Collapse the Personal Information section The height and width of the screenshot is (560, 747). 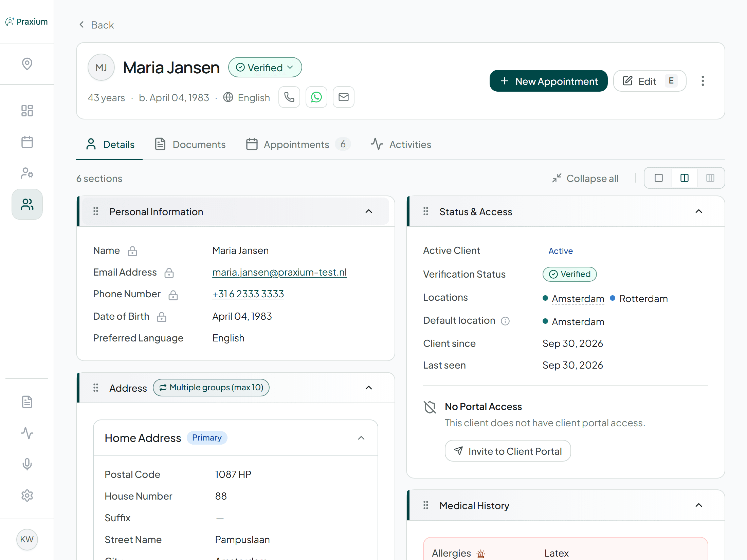pyautogui.click(x=369, y=211)
